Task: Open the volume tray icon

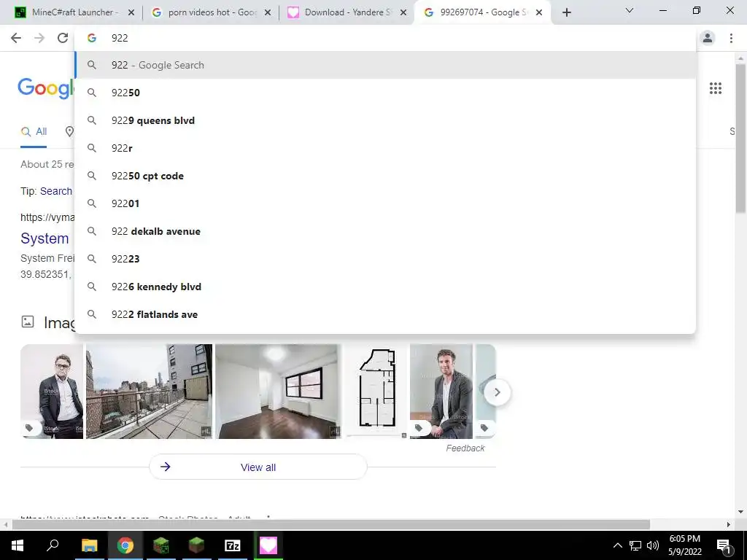Action: click(x=652, y=545)
